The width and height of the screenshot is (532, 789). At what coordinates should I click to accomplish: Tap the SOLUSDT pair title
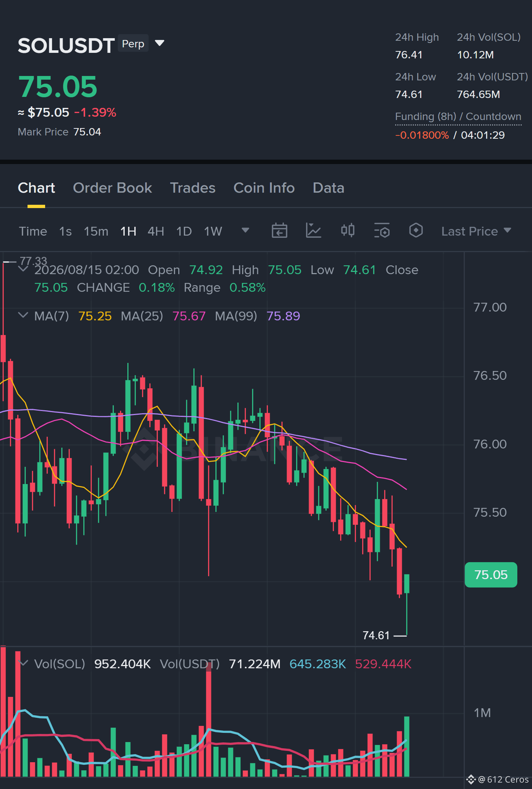pyautogui.click(x=66, y=46)
